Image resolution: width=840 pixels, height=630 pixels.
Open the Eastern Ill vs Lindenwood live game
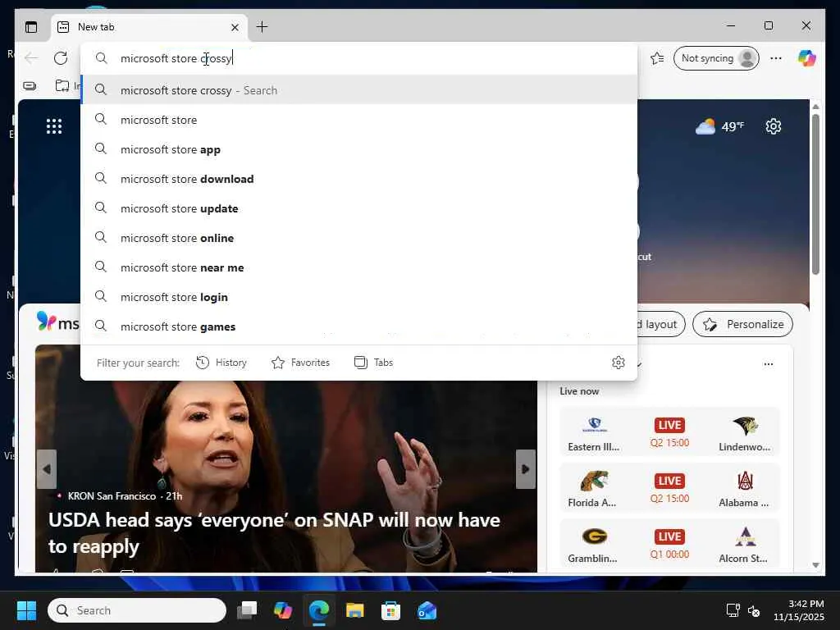[x=669, y=431]
